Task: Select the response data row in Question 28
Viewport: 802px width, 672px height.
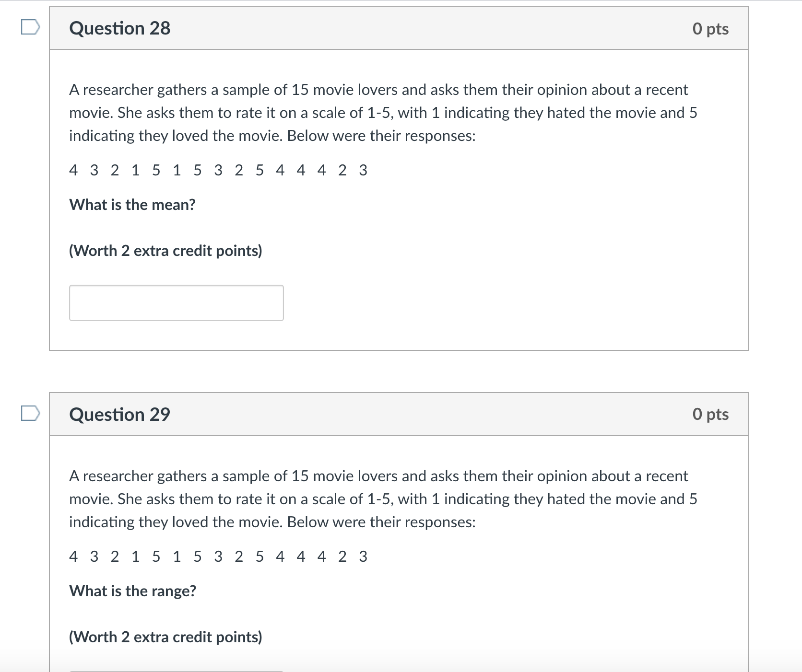Action: (x=218, y=170)
